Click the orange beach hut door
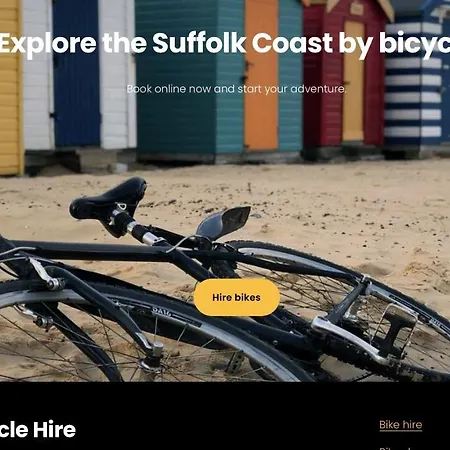The height and width of the screenshot is (450, 450). (x=261, y=75)
